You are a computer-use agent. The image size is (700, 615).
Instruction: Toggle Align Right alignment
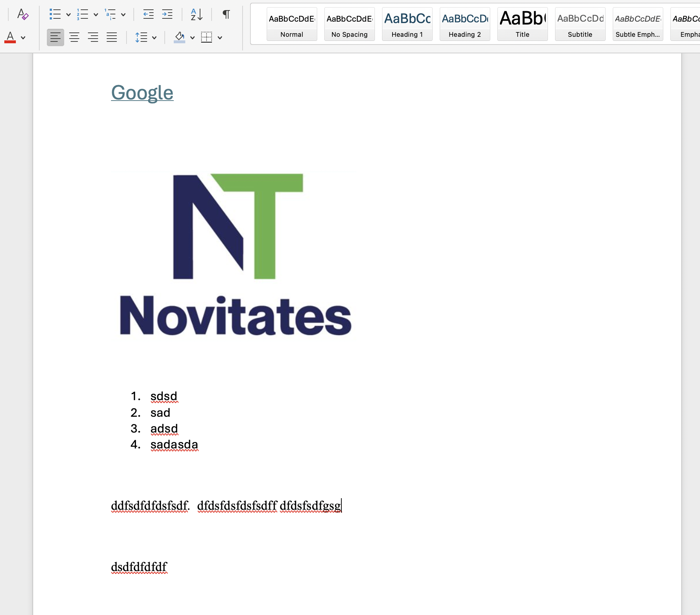point(93,37)
